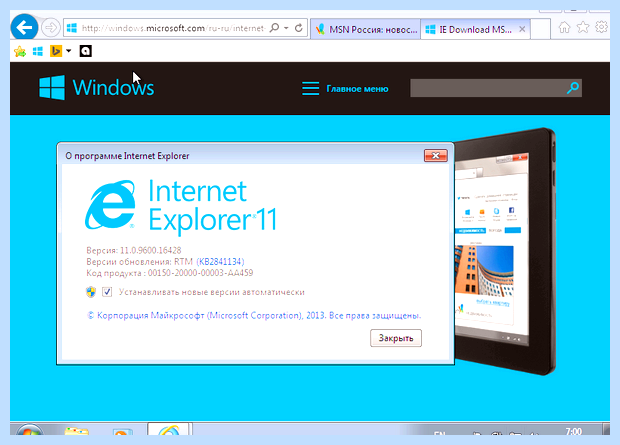
Task: Click the product code 00150-20000-00003-AA459
Action: coord(200,273)
